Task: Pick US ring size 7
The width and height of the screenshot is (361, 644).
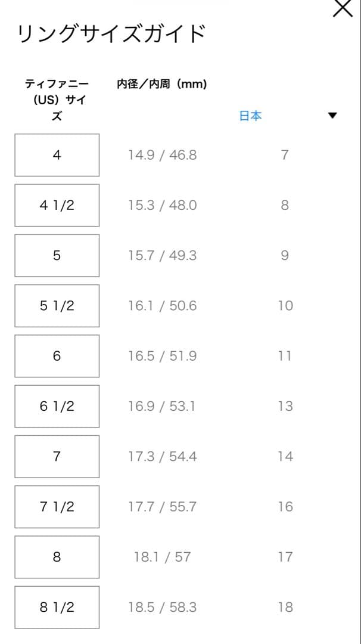Action: click(57, 457)
